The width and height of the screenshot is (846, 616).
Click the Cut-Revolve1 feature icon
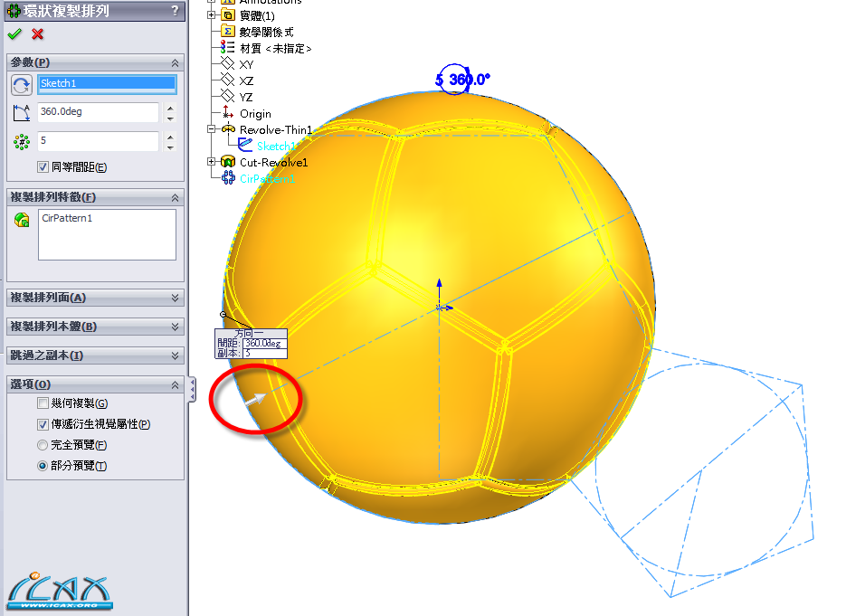[228, 161]
